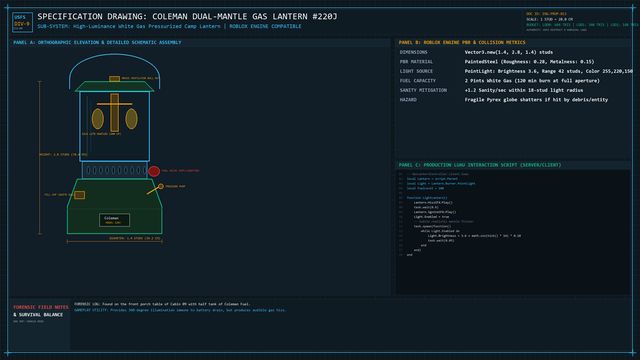Click the & Survival Balance heading
Image resolution: width=640 pixels, height=360 pixels.
[38, 315]
